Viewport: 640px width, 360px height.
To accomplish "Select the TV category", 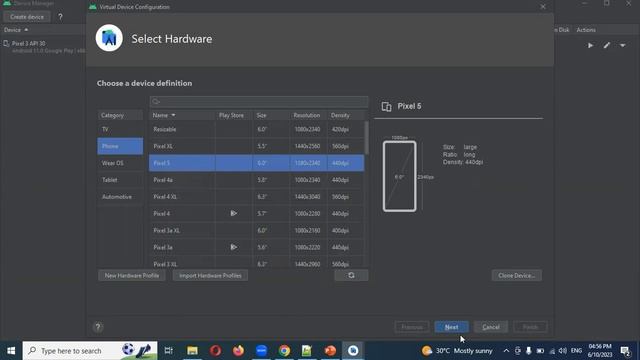I will coord(120,129).
